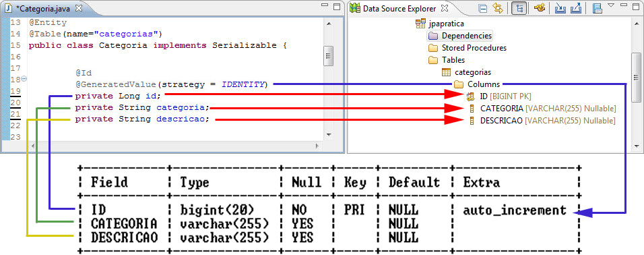Maximize the Categoria.java editor pane
This screenshot has height=255, width=644.
(x=337, y=7)
